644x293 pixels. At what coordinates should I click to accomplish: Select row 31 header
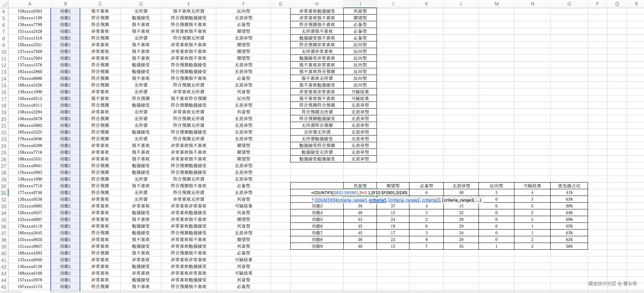[x=4, y=193]
